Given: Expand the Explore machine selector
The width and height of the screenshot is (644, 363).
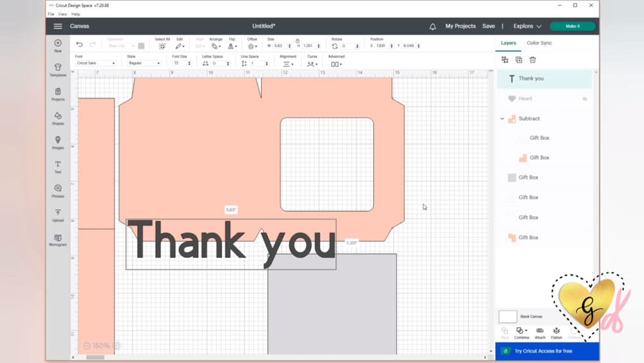Looking at the screenshot, I should click(x=527, y=26).
